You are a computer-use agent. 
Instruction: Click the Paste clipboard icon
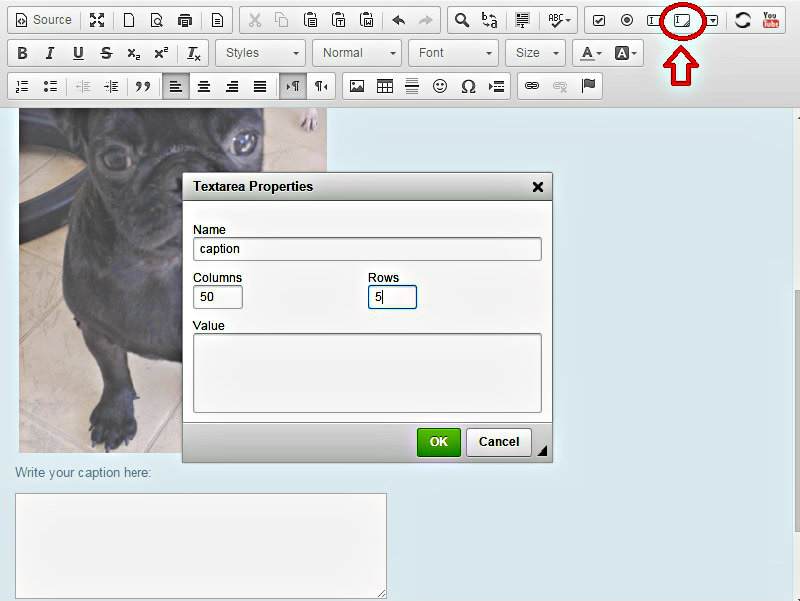point(310,20)
